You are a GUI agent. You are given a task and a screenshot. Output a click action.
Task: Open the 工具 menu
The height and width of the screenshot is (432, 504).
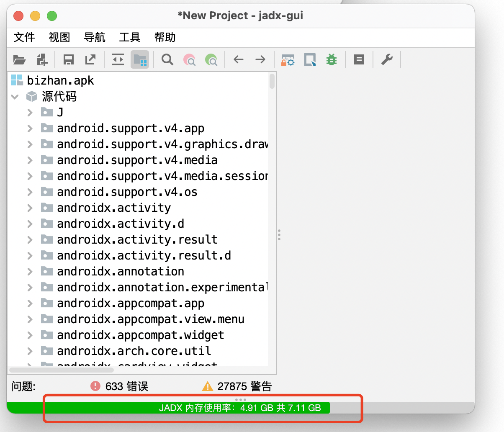pos(129,37)
